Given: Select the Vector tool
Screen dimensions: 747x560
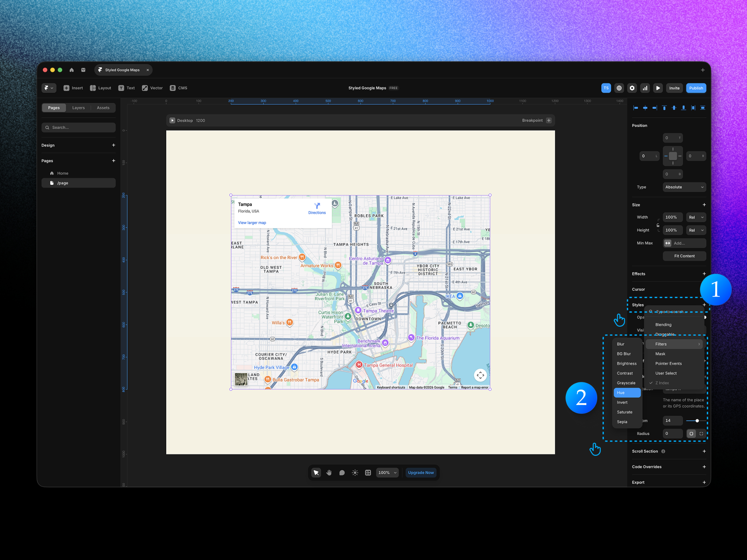Looking at the screenshot, I should (152, 88).
